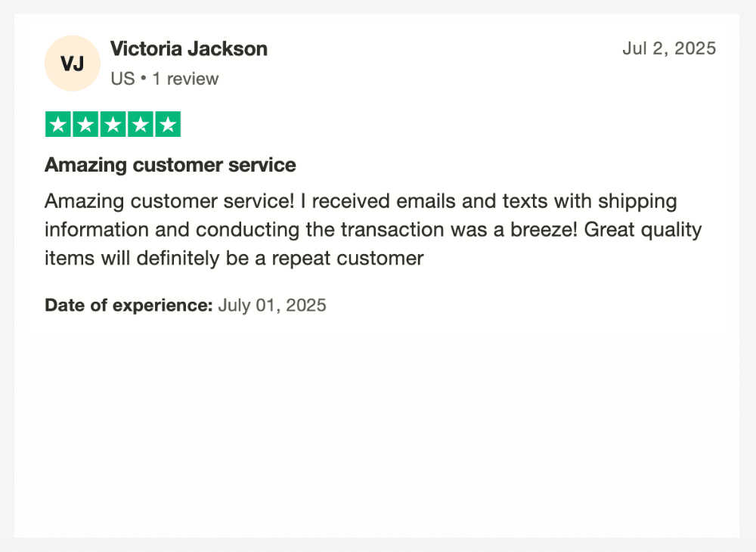
Task: Click the fifth green rating star
Action: coord(168,124)
